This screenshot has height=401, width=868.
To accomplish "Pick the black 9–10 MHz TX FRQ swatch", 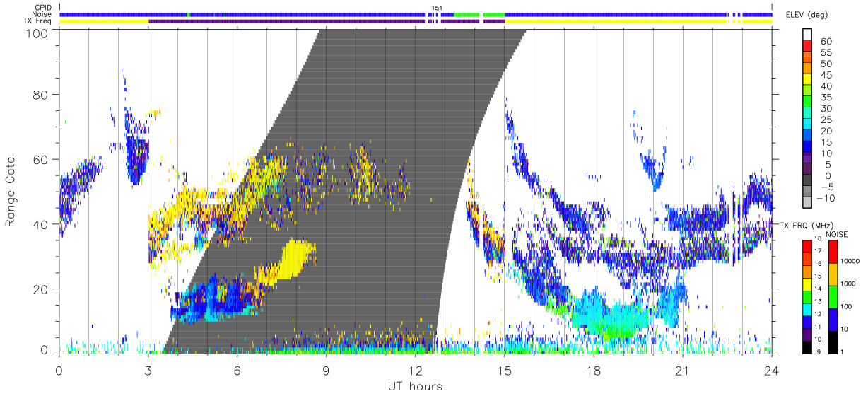I will (807, 346).
